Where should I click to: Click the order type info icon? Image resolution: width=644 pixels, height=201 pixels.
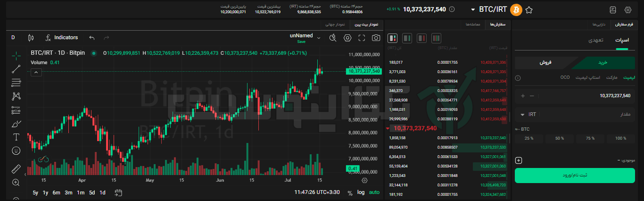tap(518, 78)
